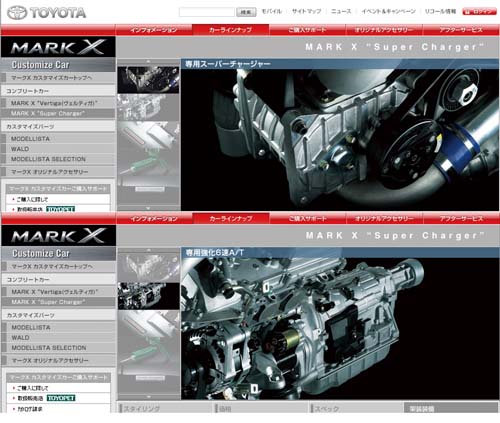Open インフォメーション tab above the 6速A/T page

pyautogui.click(x=154, y=219)
